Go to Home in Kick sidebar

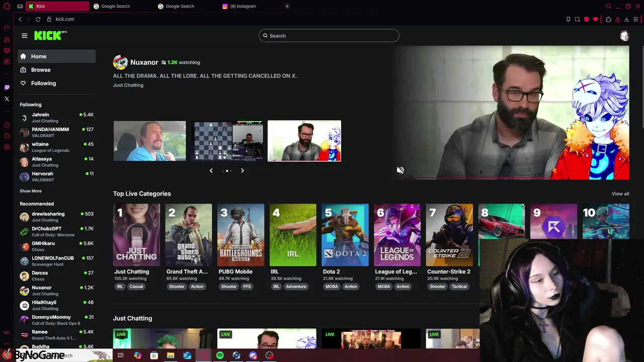pyautogui.click(x=56, y=56)
